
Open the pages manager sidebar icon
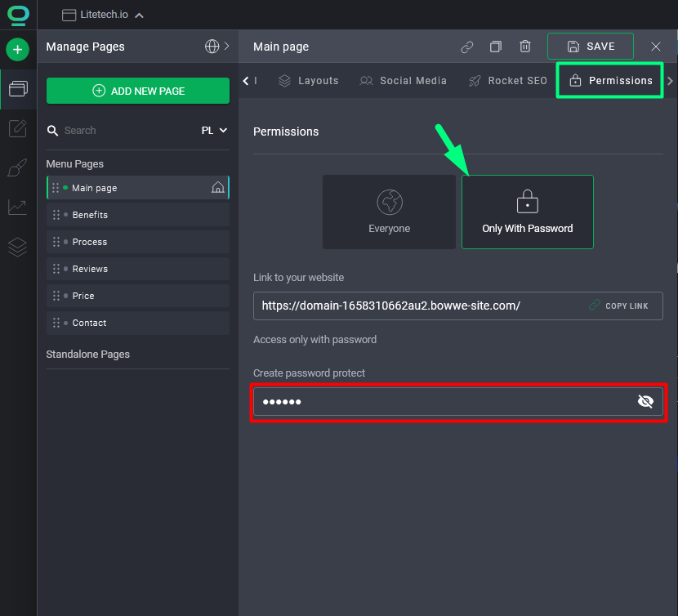click(18, 89)
